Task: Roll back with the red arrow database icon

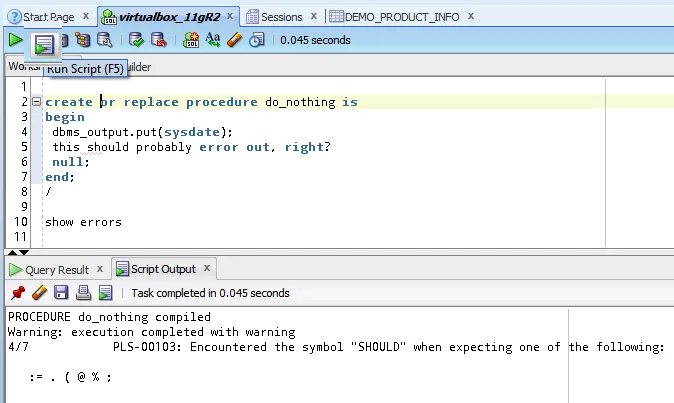Action: click(159, 40)
